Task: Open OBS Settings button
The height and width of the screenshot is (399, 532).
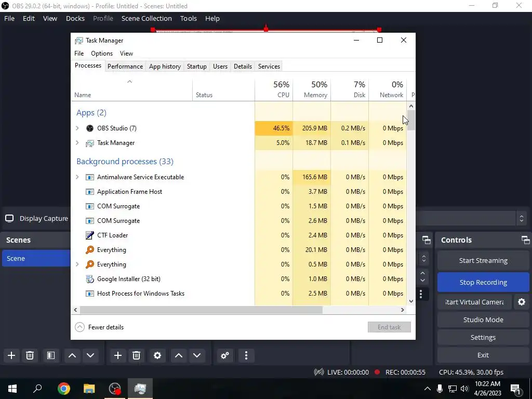Action: pyautogui.click(x=483, y=337)
